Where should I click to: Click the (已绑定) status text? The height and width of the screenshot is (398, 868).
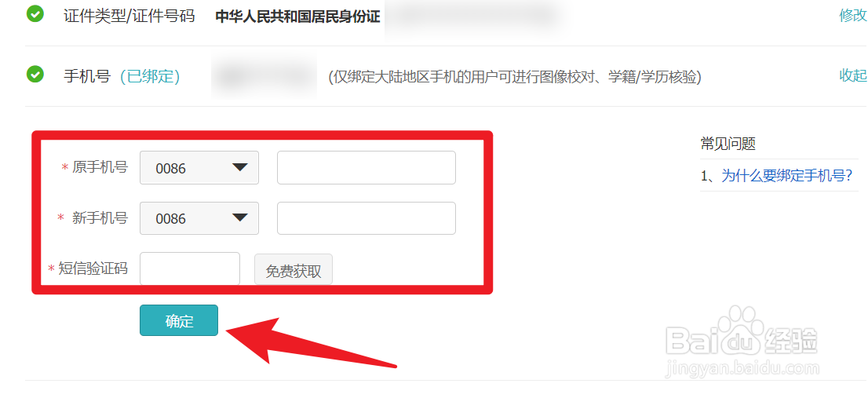tap(150, 76)
